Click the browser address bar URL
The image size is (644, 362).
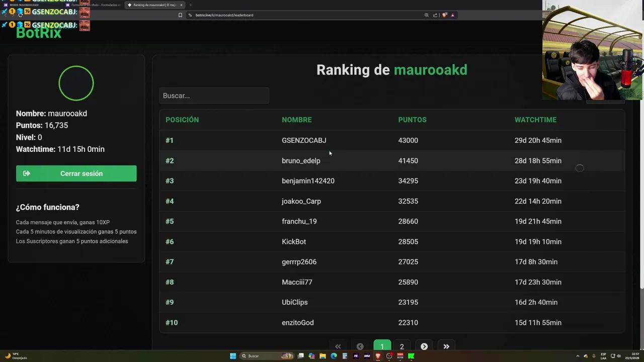pos(224,15)
